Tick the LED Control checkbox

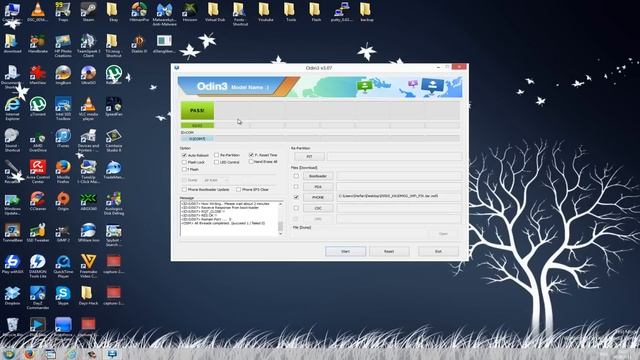tap(216, 162)
